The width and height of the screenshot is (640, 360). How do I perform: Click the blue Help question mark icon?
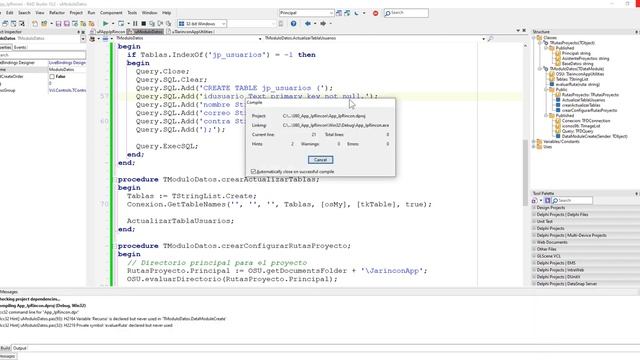point(293,24)
